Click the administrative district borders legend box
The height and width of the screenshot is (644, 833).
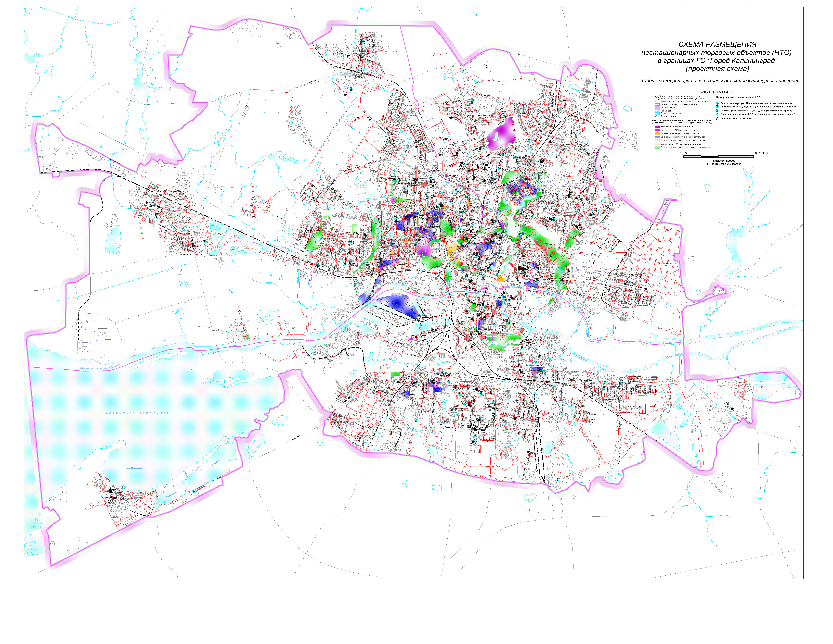(657, 105)
